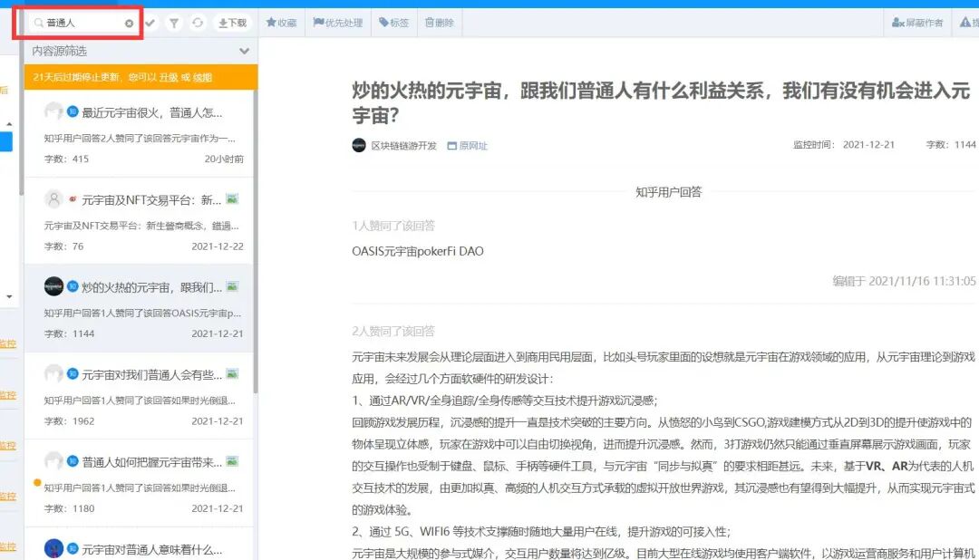Click the 2021-12-22 date in the list

tap(218, 246)
